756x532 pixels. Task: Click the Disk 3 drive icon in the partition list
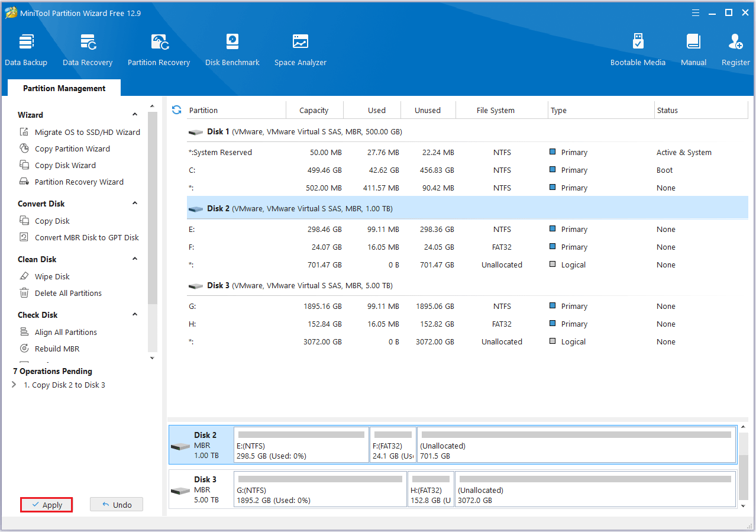[x=195, y=286]
